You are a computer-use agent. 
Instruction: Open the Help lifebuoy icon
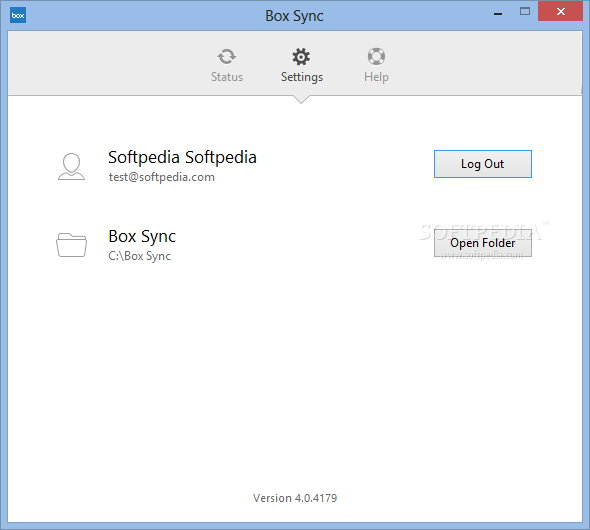tap(376, 57)
